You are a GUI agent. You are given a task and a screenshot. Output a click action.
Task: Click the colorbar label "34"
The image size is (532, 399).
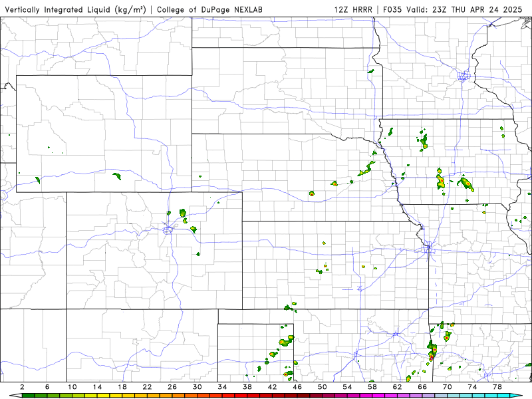tap(222, 387)
